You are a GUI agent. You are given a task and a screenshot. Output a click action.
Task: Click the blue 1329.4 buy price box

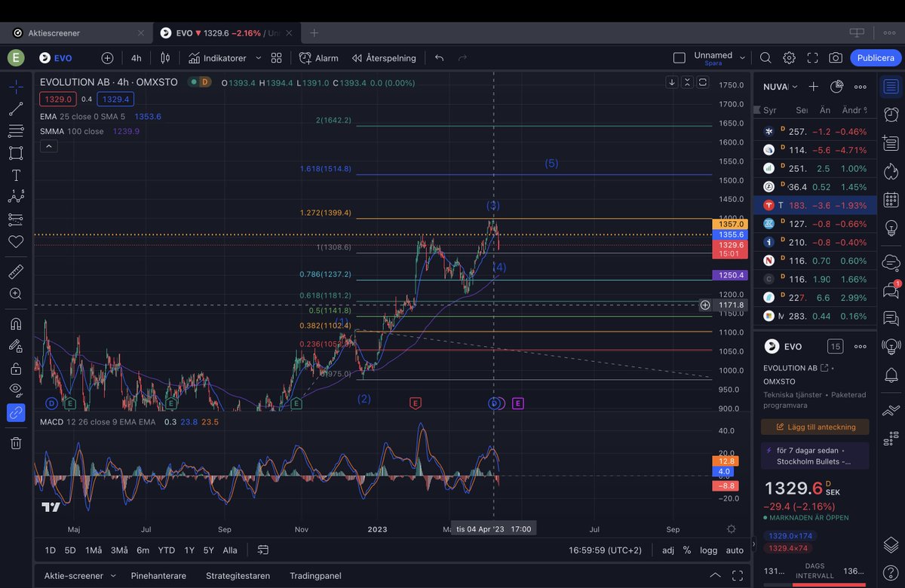click(x=115, y=99)
